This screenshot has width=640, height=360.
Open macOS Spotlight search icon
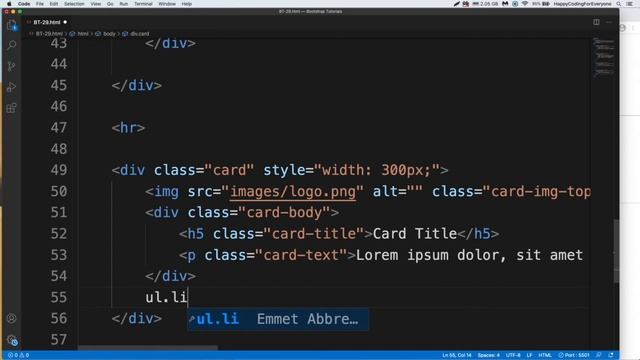[619, 4]
